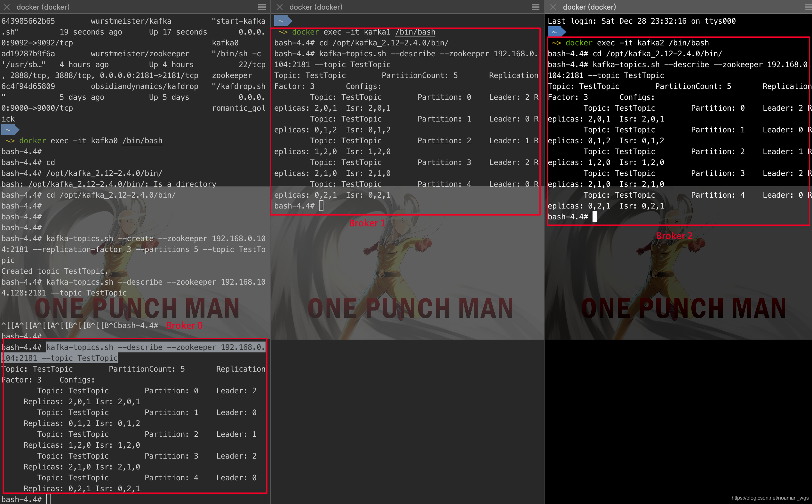Click the container name 'kafka0' in docker listing
The height and width of the screenshot is (504, 812).
[226, 43]
